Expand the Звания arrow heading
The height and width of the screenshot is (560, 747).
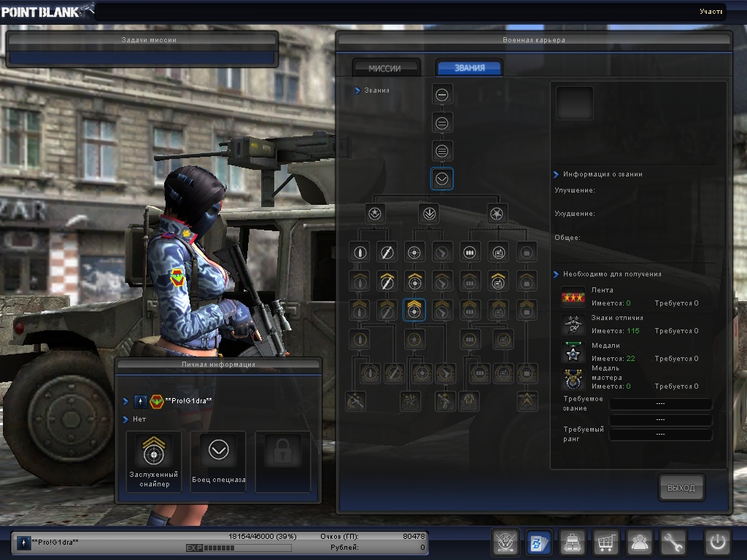357,90
